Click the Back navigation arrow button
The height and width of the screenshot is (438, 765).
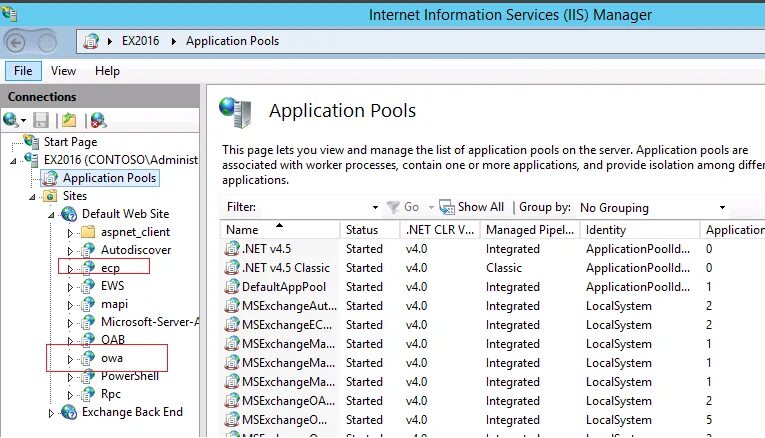pos(16,43)
